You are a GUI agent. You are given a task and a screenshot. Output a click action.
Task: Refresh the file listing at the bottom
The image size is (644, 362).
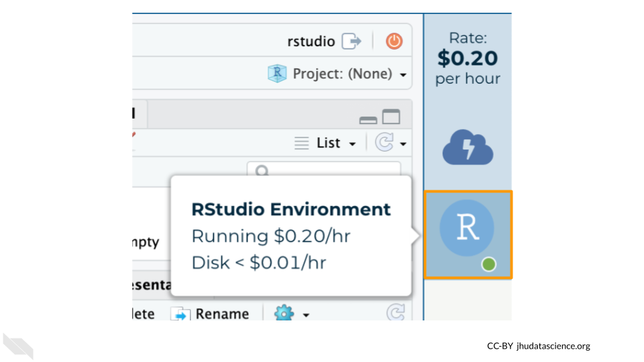click(x=396, y=312)
